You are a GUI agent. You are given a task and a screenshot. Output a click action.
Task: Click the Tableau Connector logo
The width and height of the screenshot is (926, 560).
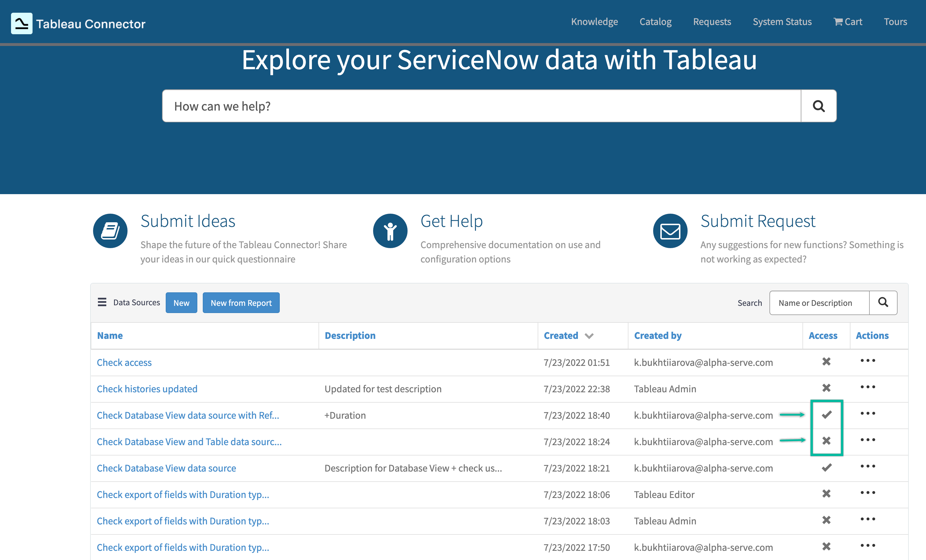point(78,23)
